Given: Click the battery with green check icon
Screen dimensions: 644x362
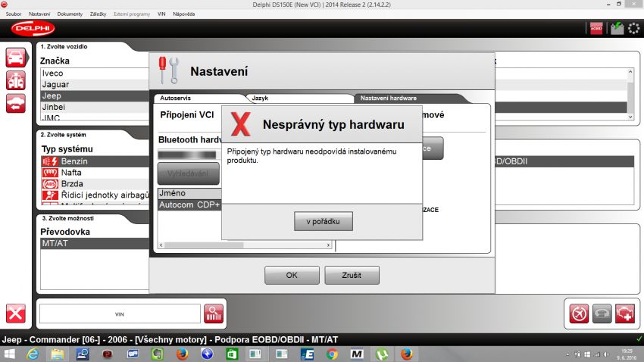Looking at the screenshot, I should coord(617,28).
